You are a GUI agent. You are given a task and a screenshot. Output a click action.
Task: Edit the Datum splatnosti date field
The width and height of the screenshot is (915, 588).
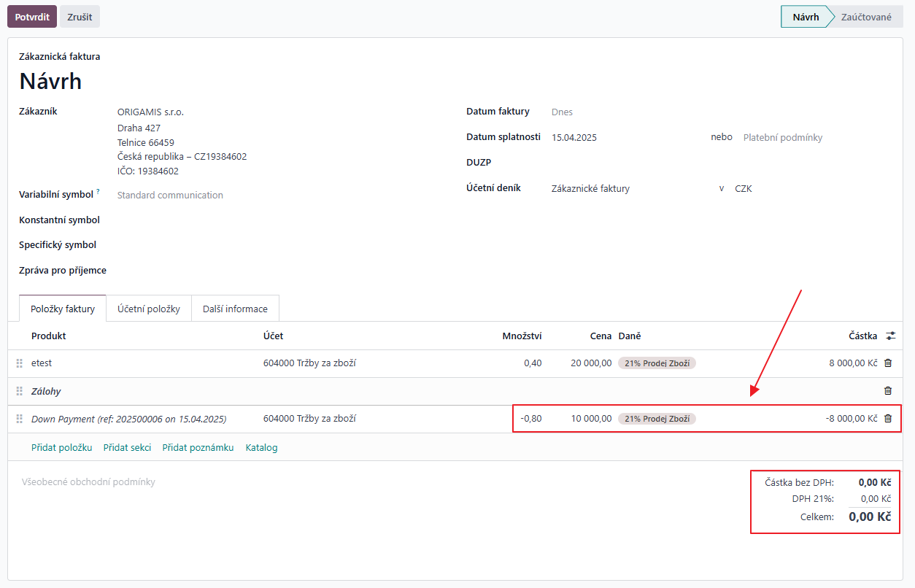coord(574,137)
